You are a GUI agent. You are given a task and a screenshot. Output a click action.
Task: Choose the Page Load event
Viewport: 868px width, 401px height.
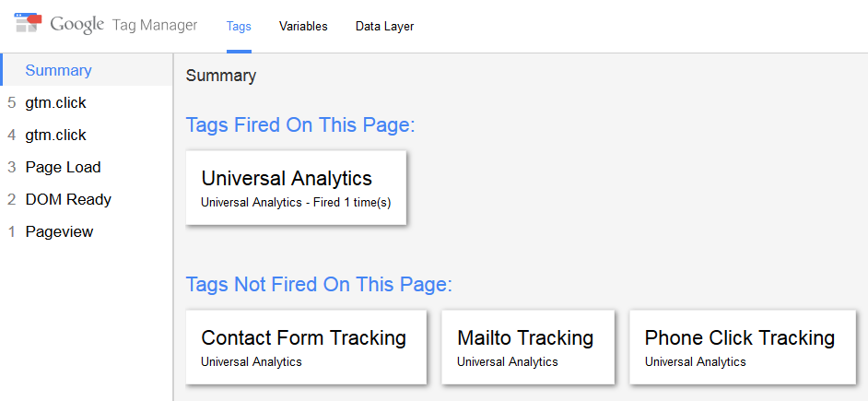pyautogui.click(x=87, y=167)
